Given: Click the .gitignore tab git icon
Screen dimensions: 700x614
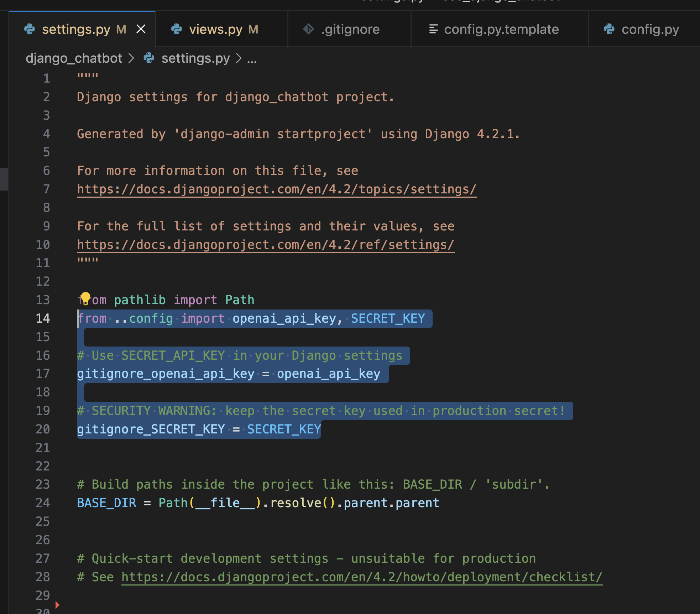Looking at the screenshot, I should tap(308, 29).
